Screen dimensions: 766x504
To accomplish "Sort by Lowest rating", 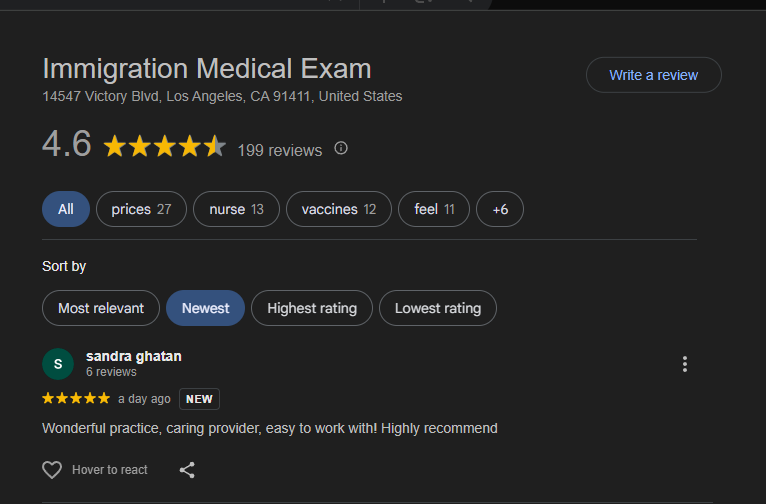I will point(438,308).
